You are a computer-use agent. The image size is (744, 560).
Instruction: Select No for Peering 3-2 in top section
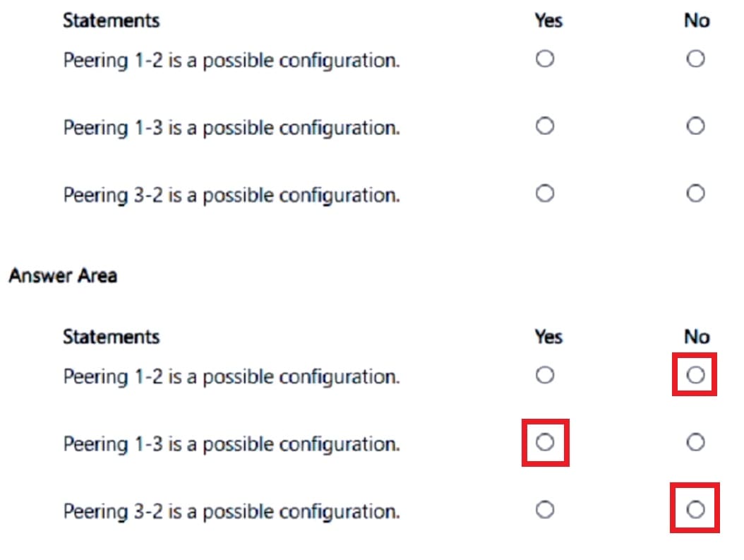tap(696, 193)
